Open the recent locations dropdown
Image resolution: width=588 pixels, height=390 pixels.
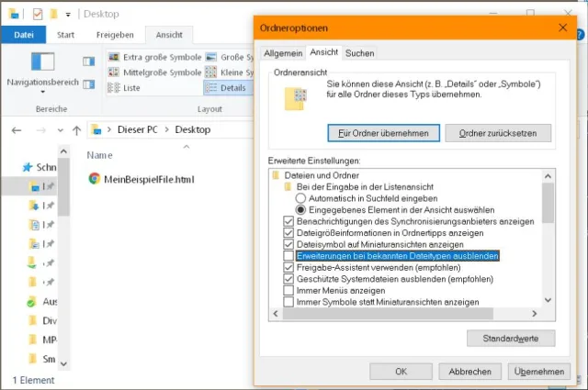pyautogui.click(x=61, y=130)
